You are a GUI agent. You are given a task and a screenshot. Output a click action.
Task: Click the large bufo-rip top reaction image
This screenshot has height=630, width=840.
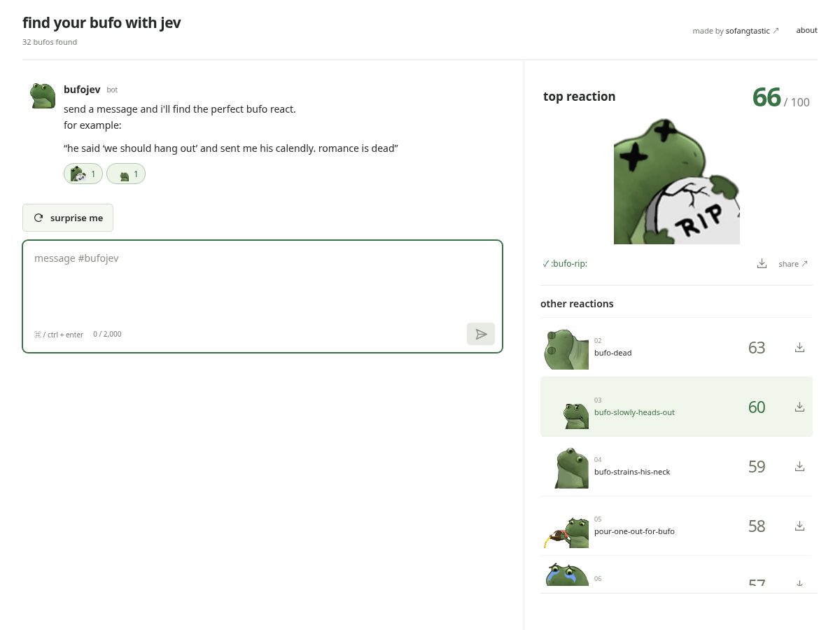click(x=677, y=181)
